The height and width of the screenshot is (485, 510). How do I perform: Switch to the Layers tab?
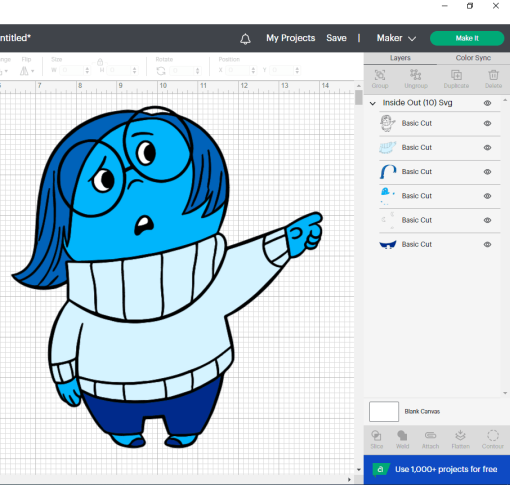click(x=400, y=58)
